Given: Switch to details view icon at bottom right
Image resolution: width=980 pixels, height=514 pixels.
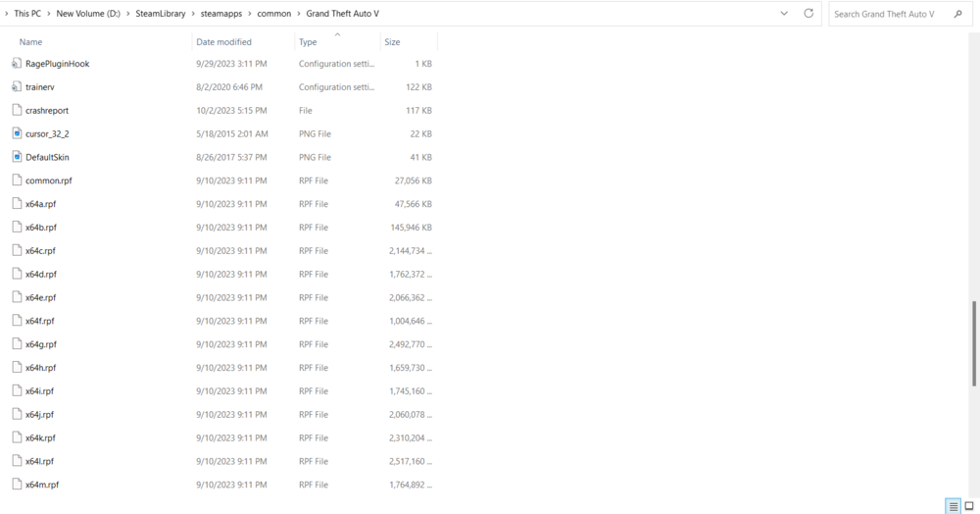Looking at the screenshot, I should 954,506.
